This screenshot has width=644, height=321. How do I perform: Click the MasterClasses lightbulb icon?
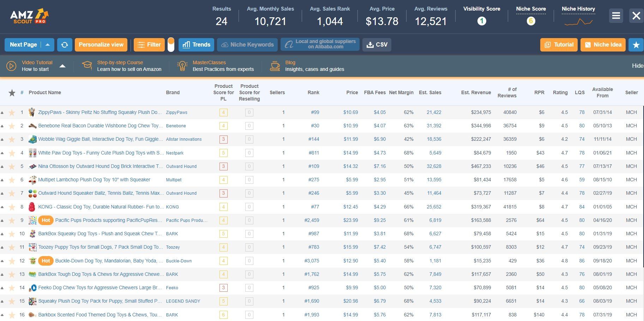click(x=182, y=66)
